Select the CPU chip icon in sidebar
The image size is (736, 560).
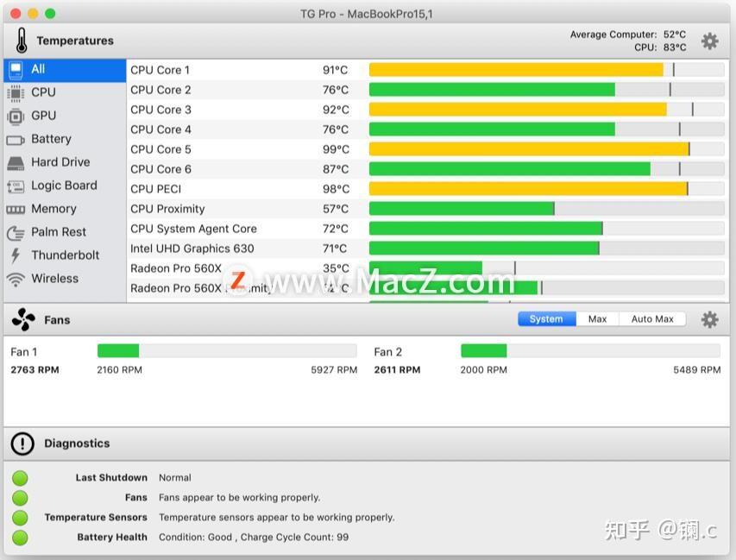(x=16, y=92)
